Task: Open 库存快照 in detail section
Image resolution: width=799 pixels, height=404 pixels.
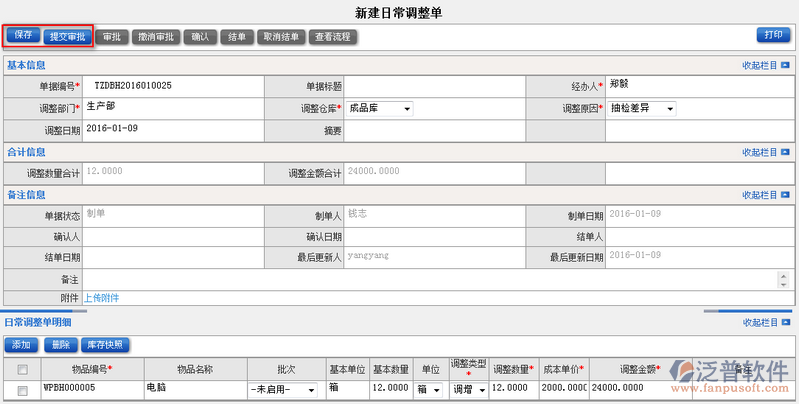Action: [105, 345]
